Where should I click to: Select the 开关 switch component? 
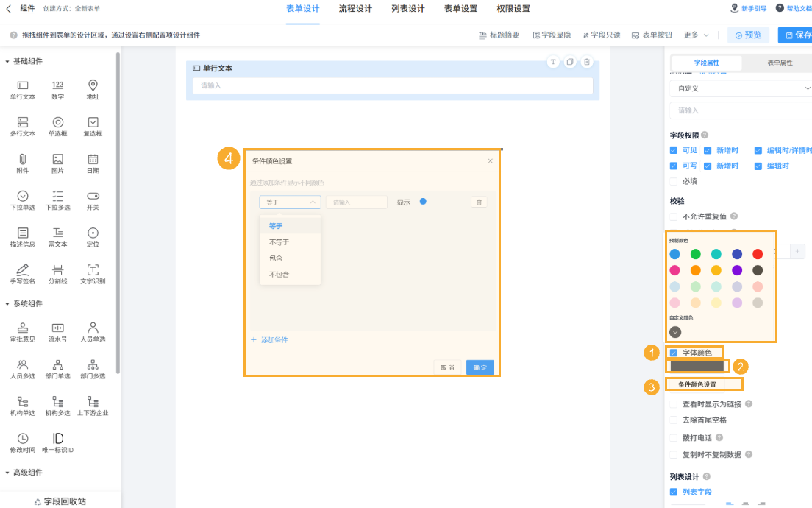[93, 200]
